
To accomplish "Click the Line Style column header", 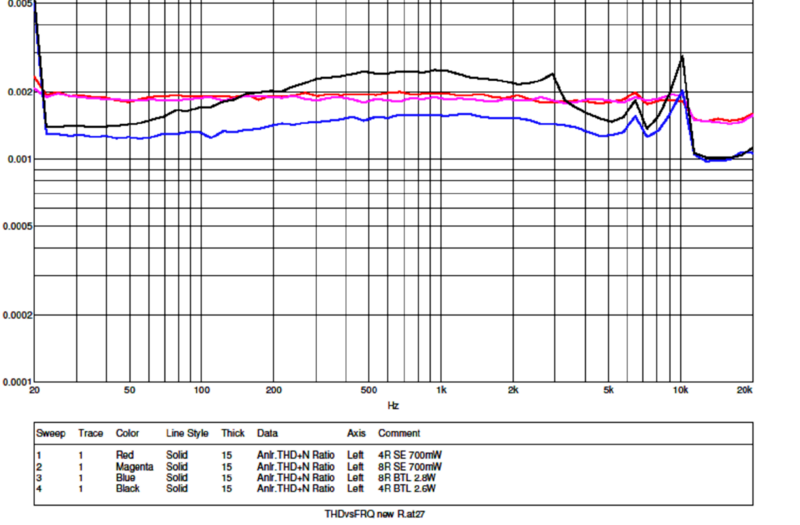I will pyautogui.click(x=187, y=434).
